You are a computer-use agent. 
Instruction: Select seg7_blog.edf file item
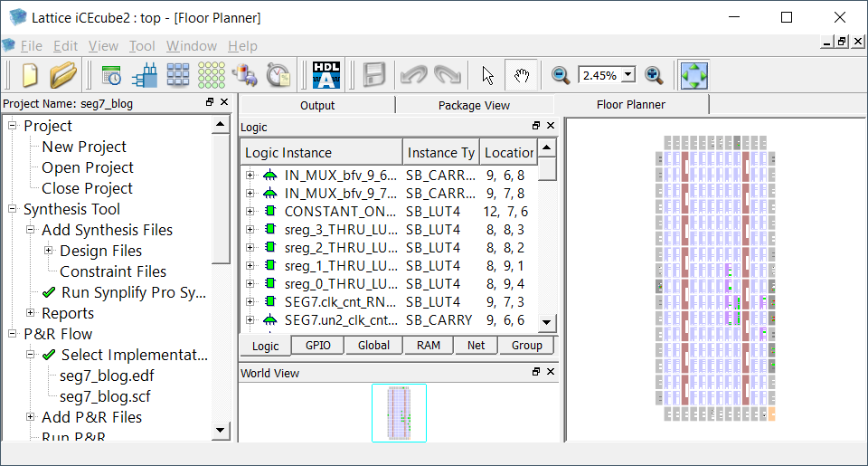(x=107, y=376)
